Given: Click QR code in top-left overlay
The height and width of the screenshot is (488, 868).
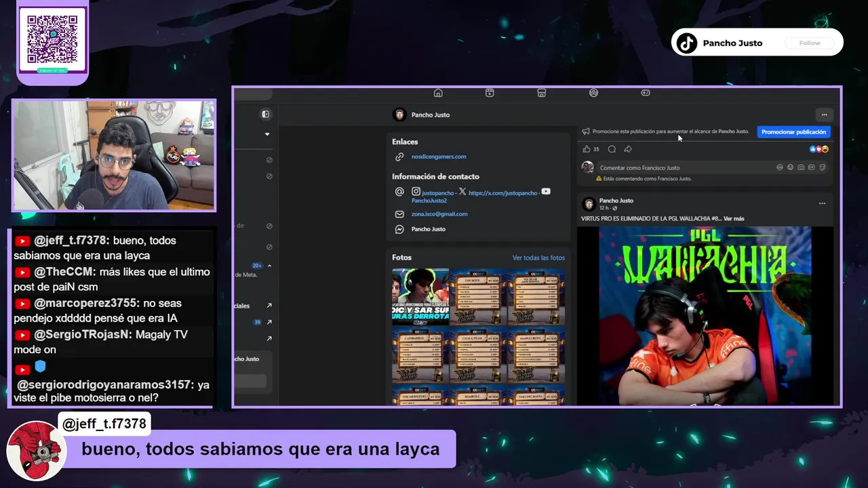Looking at the screenshot, I should pos(52,39).
